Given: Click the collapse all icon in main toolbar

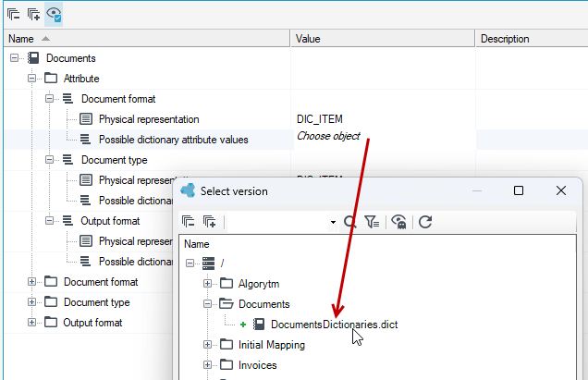Looking at the screenshot, I should 14,14.
